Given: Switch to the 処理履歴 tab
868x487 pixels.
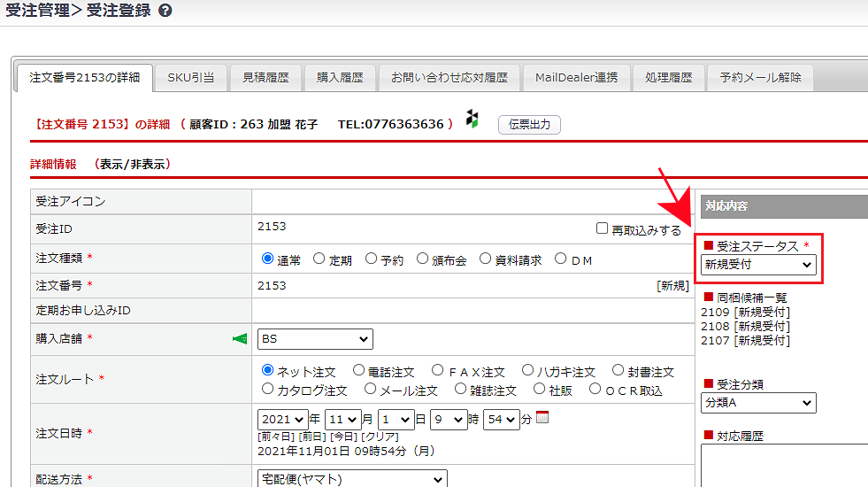Looking at the screenshot, I should click(669, 78).
